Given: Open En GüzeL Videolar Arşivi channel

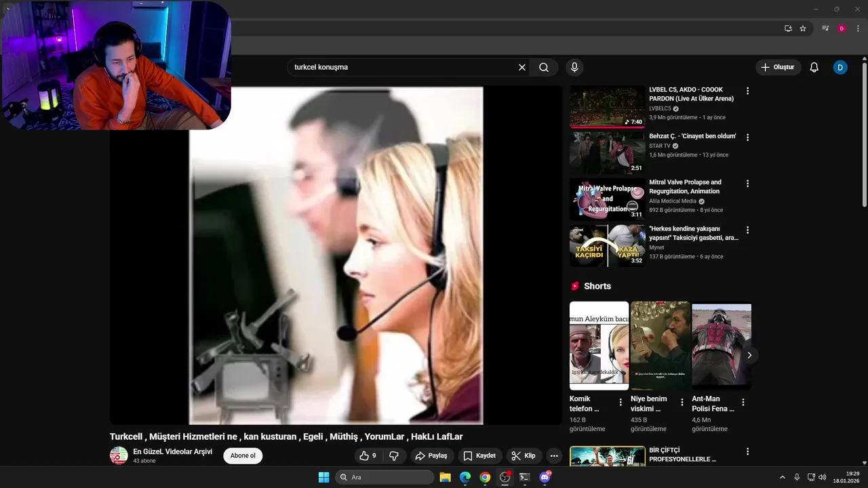Looking at the screenshot, I should point(172,451).
